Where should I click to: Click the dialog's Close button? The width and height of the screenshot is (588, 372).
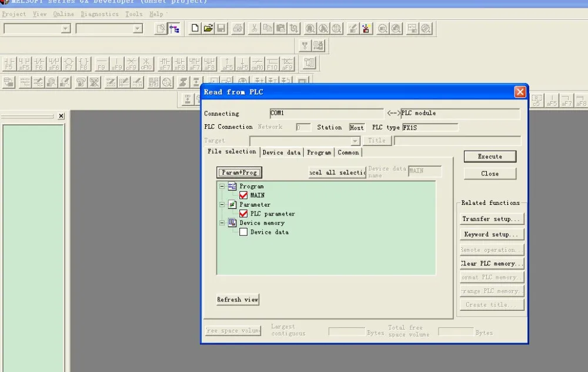tap(490, 174)
